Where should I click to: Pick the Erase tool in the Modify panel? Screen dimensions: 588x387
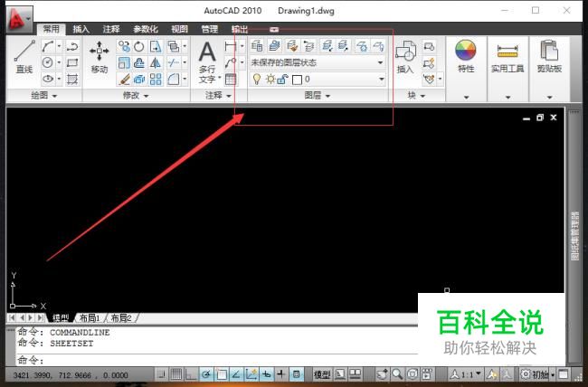point(124,79)
